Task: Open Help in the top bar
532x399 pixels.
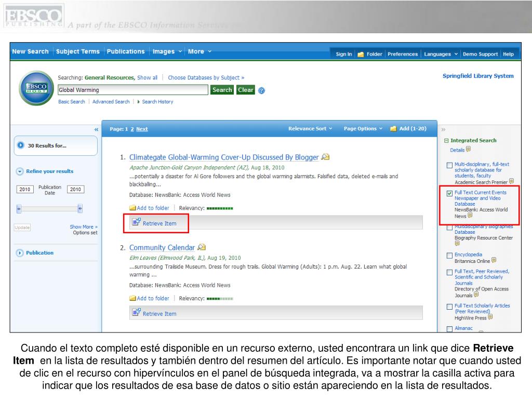Action: pyautogui.click(x=508, y=54)
